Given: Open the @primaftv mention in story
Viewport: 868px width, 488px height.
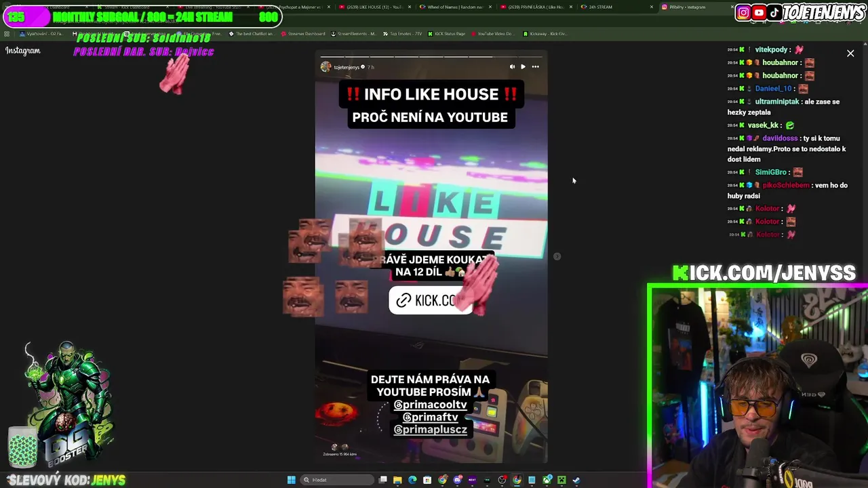Looking at the screenshot, I should [x=430, y=417].
